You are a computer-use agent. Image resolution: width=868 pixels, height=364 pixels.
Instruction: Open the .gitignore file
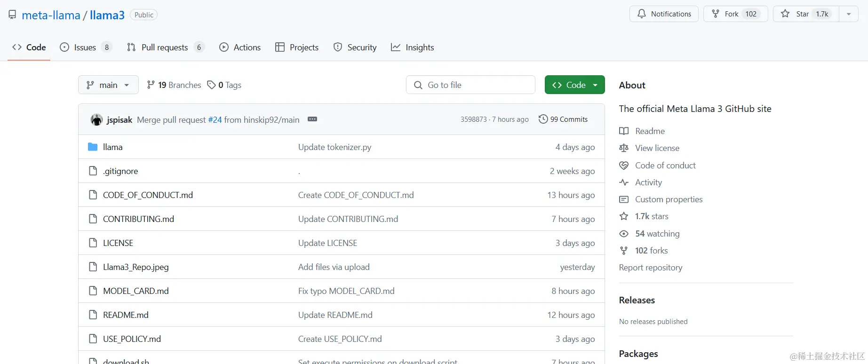(x=120, y=171)
